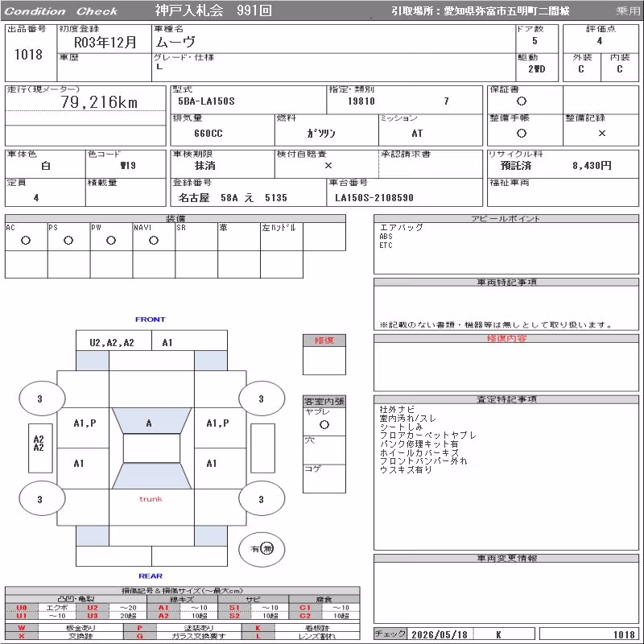Click the C2 code in damage legend
The image size is (644, 644).
(x=305, y=616)
